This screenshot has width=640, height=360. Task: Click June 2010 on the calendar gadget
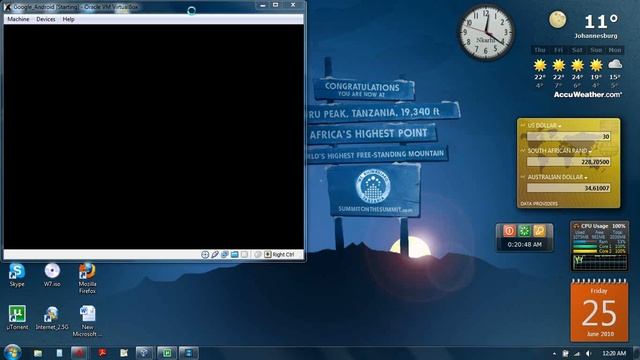tap(600, 334)
